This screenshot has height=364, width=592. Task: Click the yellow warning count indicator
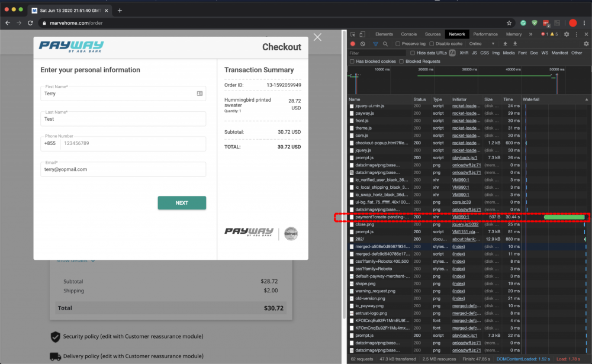coord(554,34)
